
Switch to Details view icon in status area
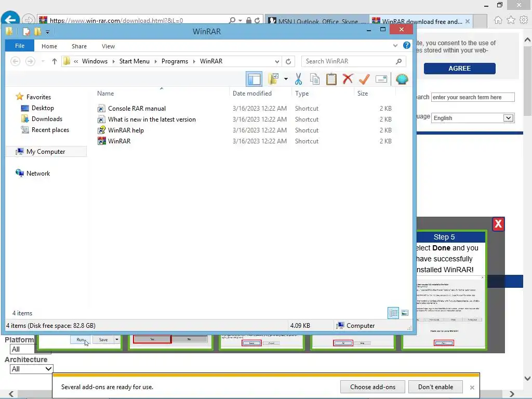point(393,313)
